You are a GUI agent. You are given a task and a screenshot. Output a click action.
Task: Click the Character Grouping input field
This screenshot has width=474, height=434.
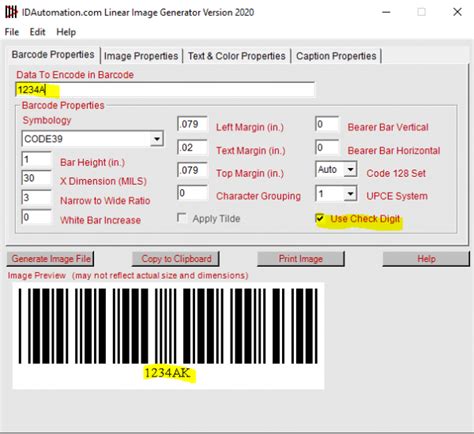192,193
